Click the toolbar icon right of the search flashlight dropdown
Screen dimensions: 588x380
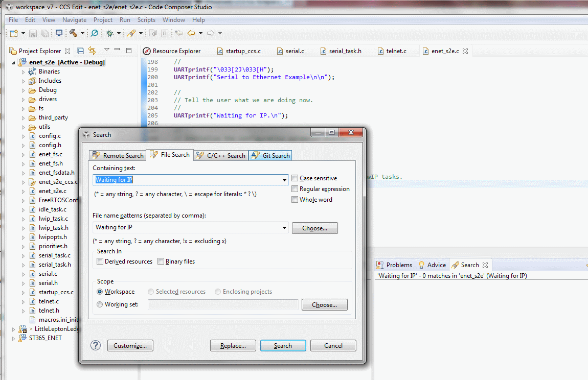pos(153,33)
